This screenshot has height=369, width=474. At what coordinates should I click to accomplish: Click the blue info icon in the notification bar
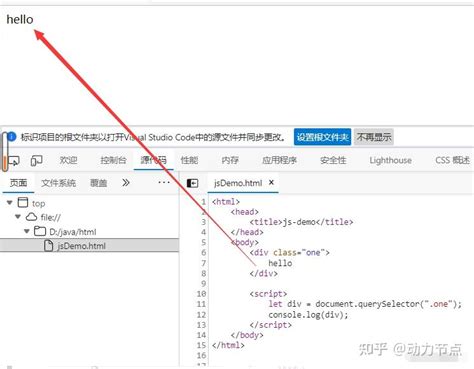click(x=12, y=137)
